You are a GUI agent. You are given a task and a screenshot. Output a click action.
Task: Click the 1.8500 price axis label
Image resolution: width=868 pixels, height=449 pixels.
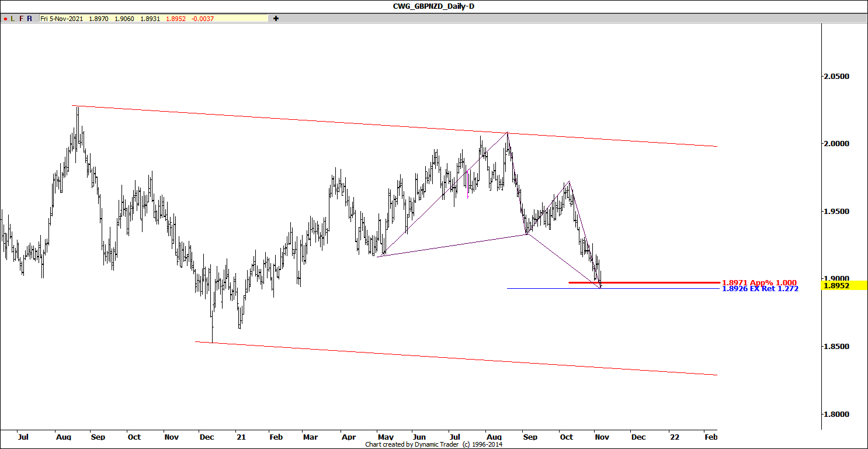[836, 347]
